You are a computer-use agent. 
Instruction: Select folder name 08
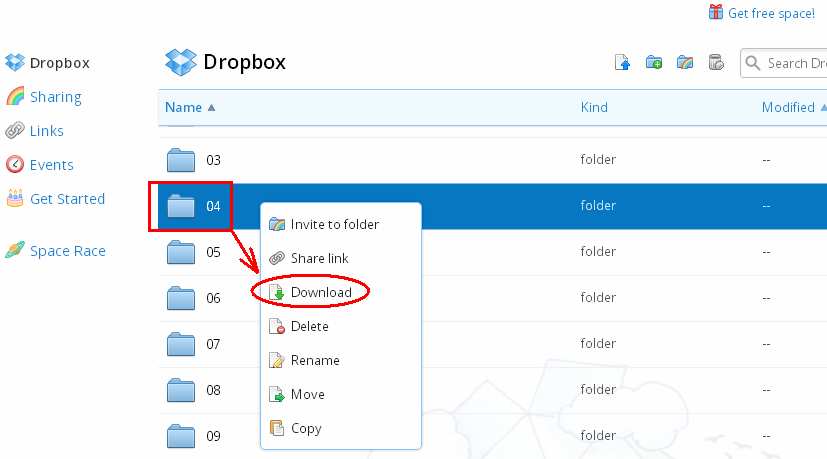[x=213, y=390]
